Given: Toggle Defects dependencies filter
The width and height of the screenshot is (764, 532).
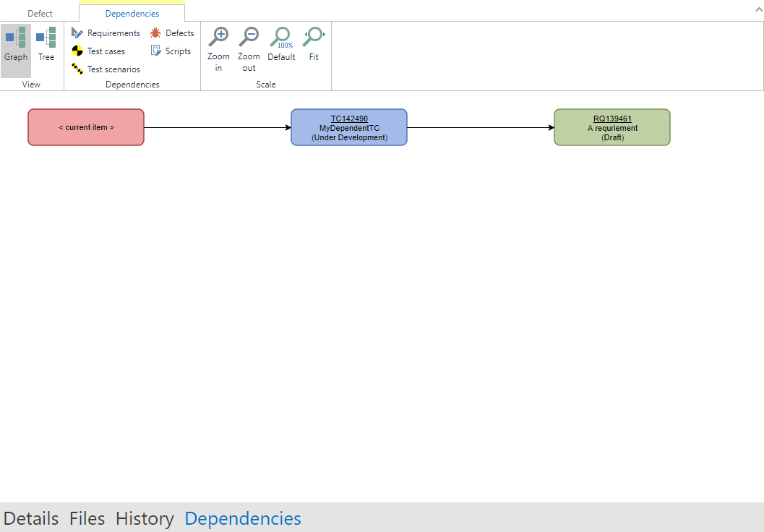Looking at the screenshot, I should point(172,33).
